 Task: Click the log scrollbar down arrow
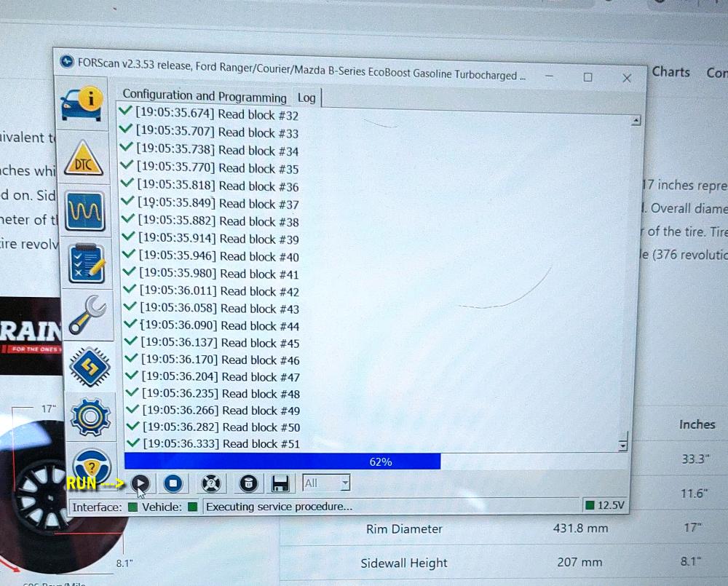click(622, 444)
